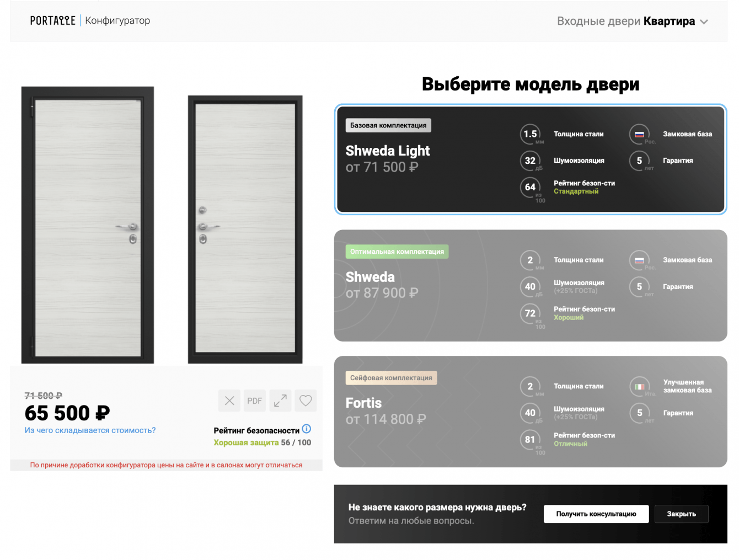739x560 pixels.
Task: Click the Выберите модель двери heading
Action: click(531, 84)
